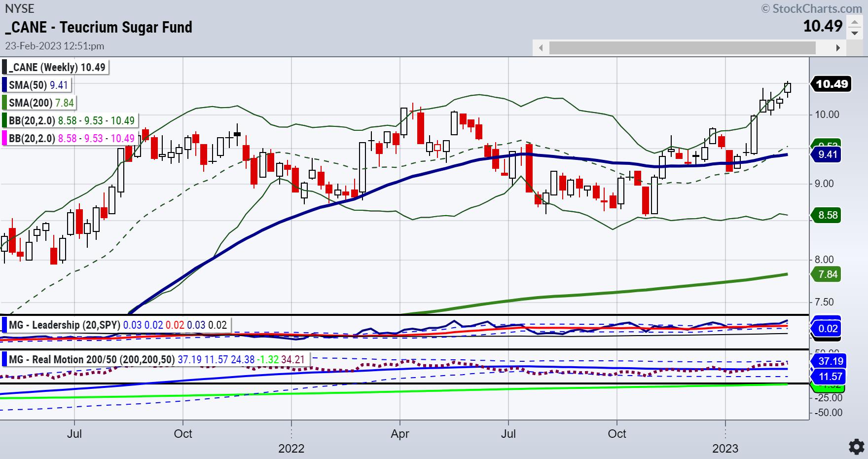Screen dimensions: 868x459
Task: Click the "23-Feb-2023 12:51:pm" timestamp
Action: [54, 46]
